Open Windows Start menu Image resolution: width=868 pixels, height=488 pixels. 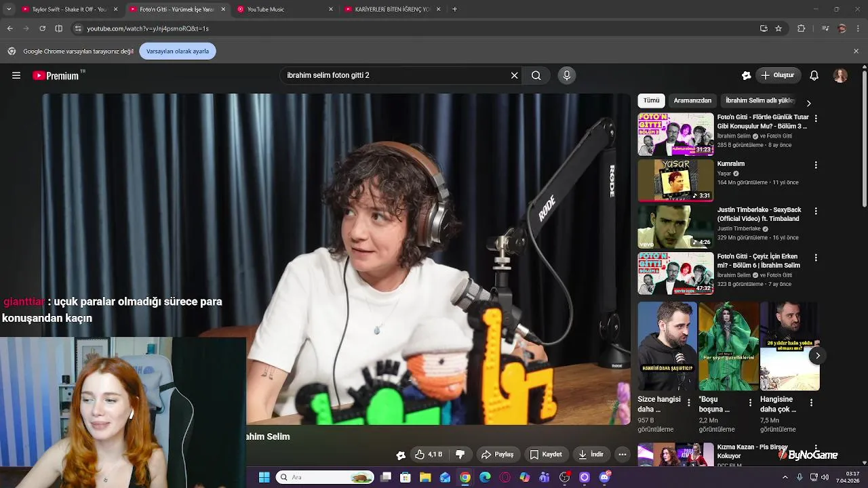coord(264,477)
